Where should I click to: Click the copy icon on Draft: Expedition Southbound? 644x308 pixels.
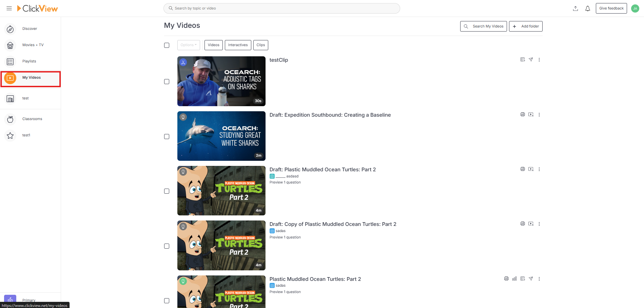[523, 114]
